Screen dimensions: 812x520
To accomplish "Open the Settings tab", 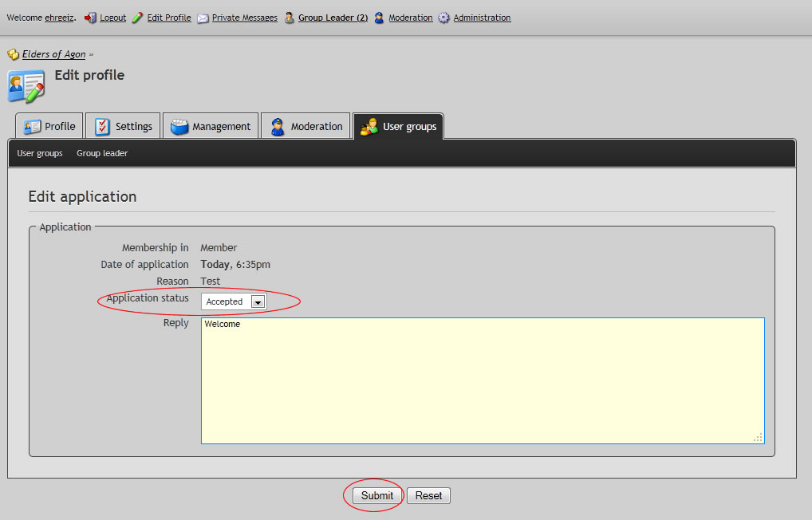I will (124, 126).
